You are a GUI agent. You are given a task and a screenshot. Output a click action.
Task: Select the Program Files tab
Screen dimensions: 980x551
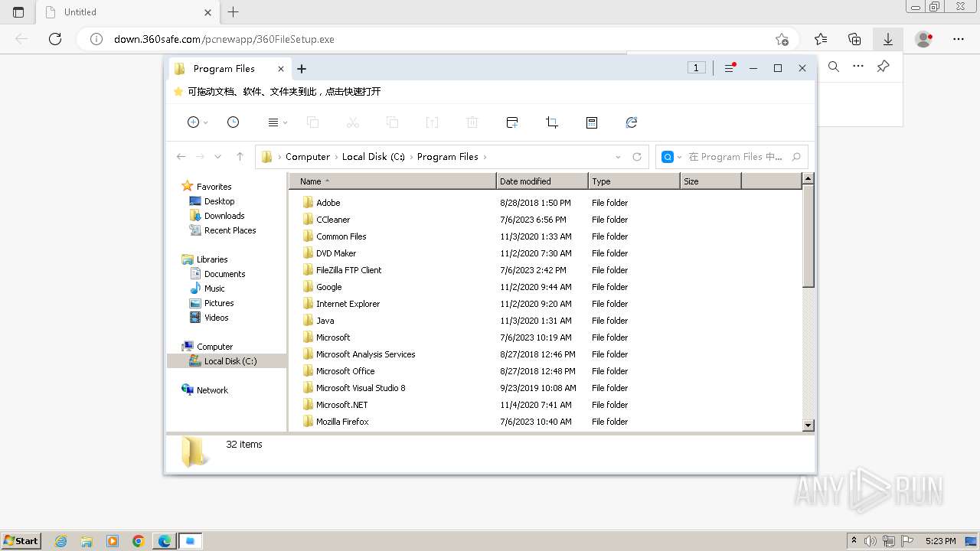pos(229,69)
